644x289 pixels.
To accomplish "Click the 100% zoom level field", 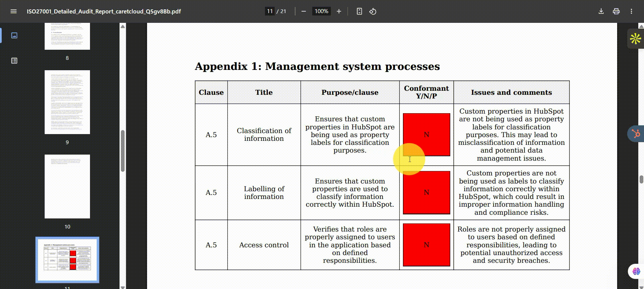I will (321, 11).
